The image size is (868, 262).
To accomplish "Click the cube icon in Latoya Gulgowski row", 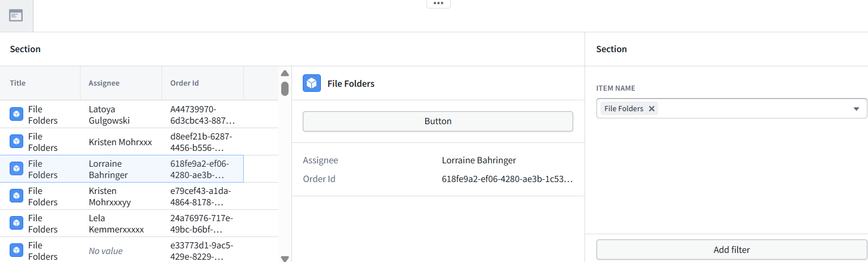I will [x=16, y=115].
